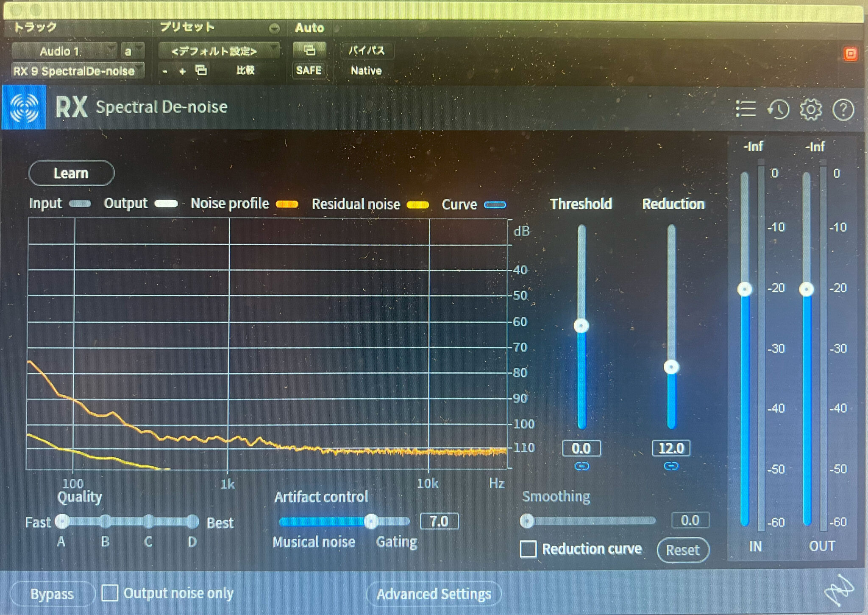
Task: Click the copy settings icon beside plus
Action: click(201, 70)
